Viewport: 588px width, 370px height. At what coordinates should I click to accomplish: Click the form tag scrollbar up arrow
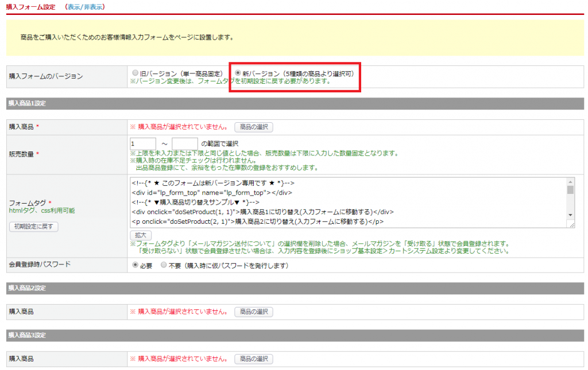click(x=570, y=181)
